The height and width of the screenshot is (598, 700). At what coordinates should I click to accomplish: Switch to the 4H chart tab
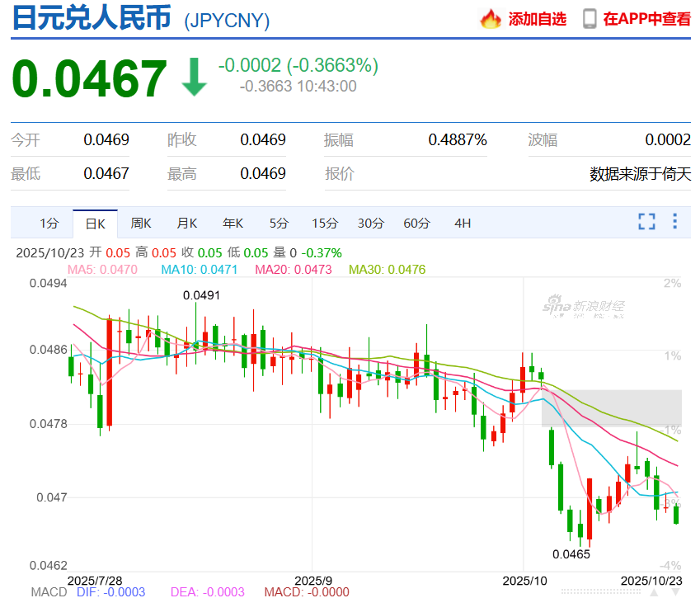click(x=463, y=223)
